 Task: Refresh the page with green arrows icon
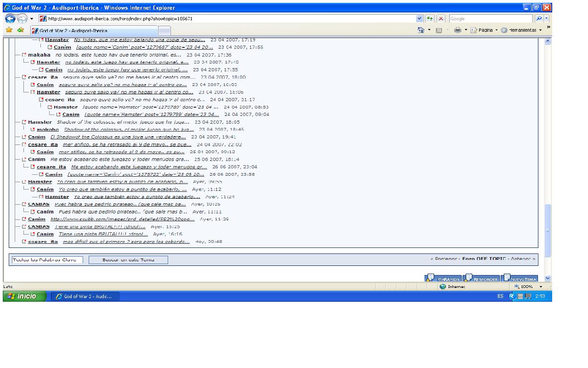click(x=430, y=19)
